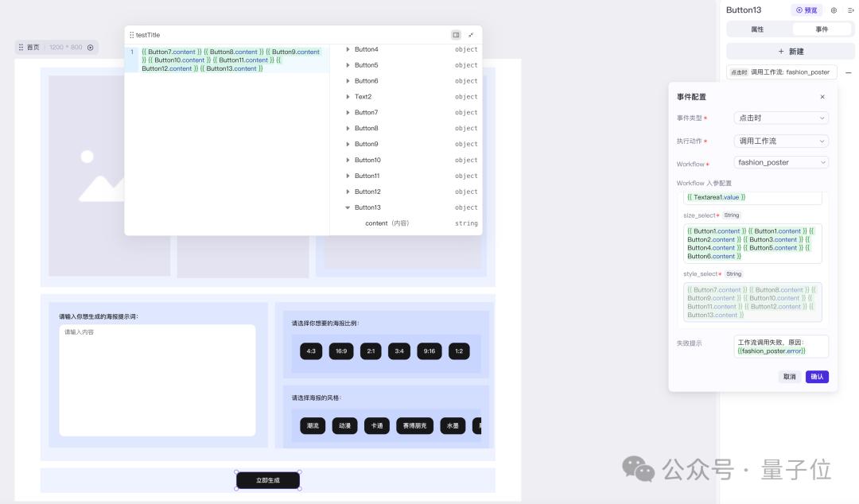Switch to the 属性 tab
Viewport: 859px width, 504px height.
(x=757, y=29)
